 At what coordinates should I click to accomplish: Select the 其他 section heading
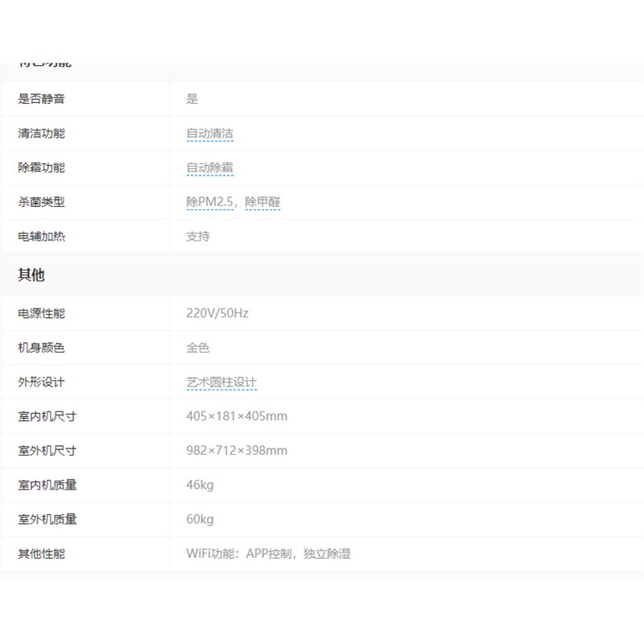click(x=31, y=275)
